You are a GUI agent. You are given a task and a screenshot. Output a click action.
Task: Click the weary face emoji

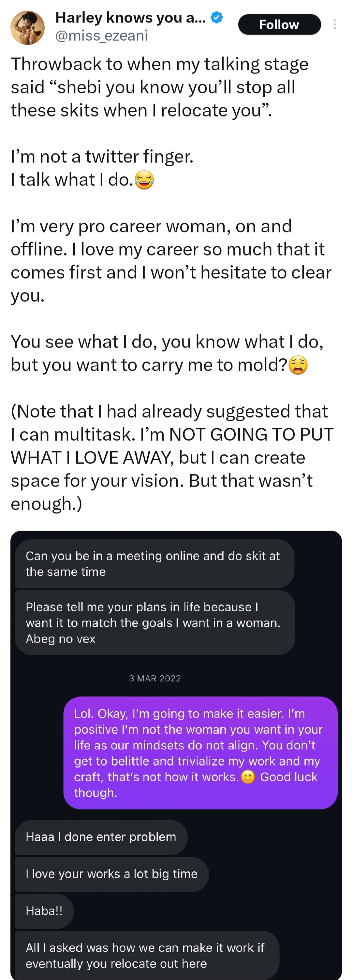tap(298, 365)
